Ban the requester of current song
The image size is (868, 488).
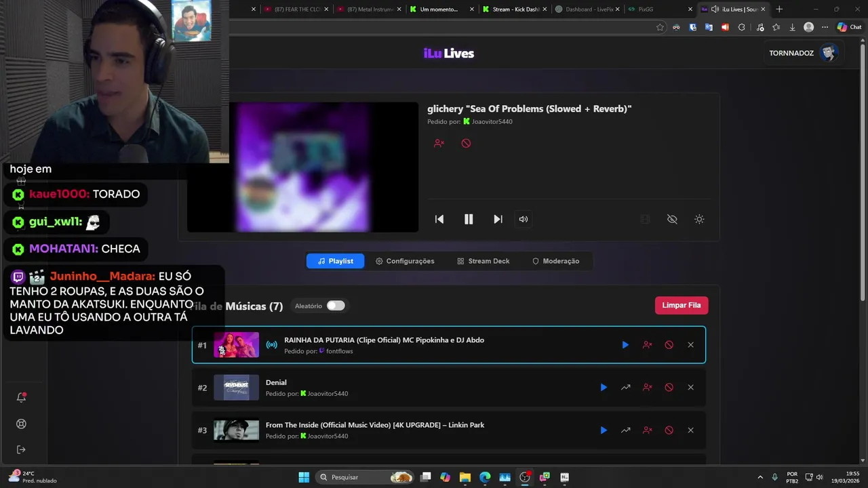[x=439, y=143]
